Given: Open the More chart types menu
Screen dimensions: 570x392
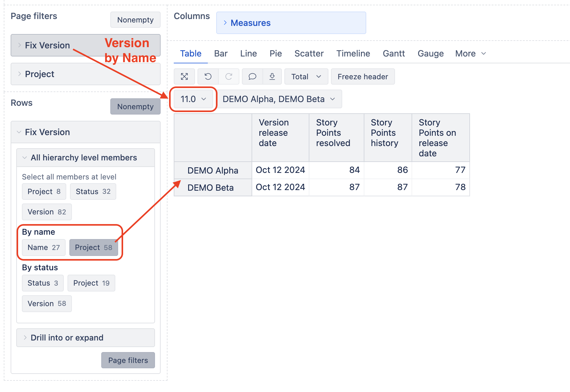Looking at the screenshot, I should [x=471, y=53].
